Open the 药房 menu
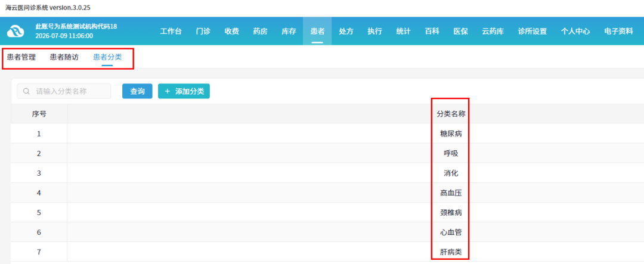Screen dimensions: 644x264 (261, 31)
